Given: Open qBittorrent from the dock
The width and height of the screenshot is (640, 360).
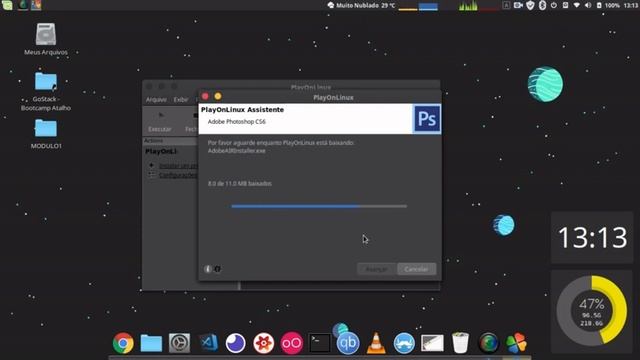Looking at the screenshot, I should pos(348,343).
